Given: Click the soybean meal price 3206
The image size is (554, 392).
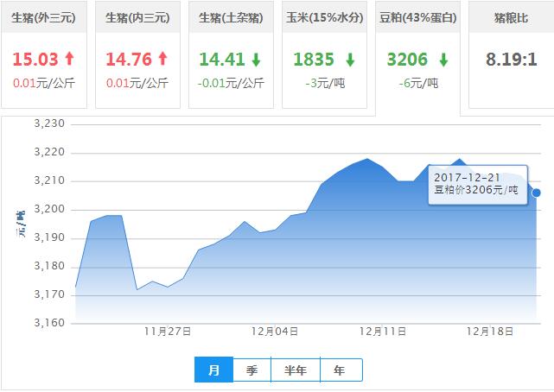Looking at the screenshot, I should click(407, 59).
